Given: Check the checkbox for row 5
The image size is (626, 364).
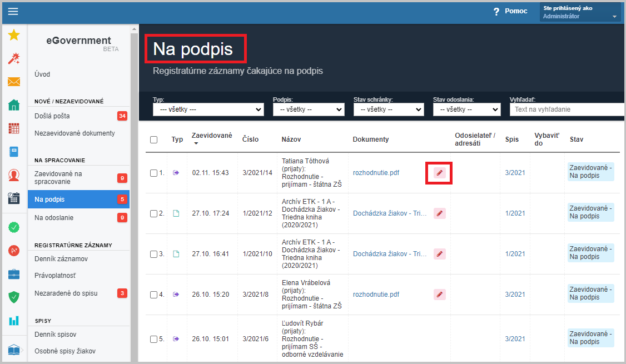Looking at the screenshot, I should [153, 339].
